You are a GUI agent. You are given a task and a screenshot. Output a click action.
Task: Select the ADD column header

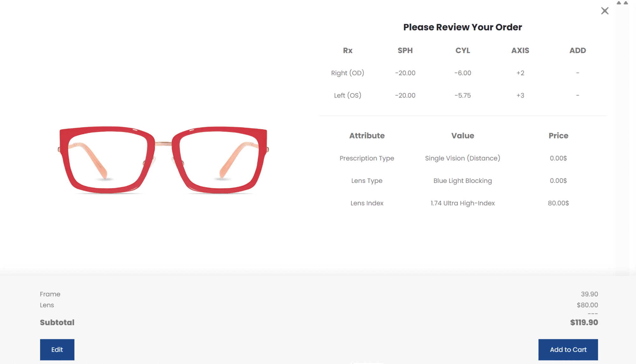[577, 51]
